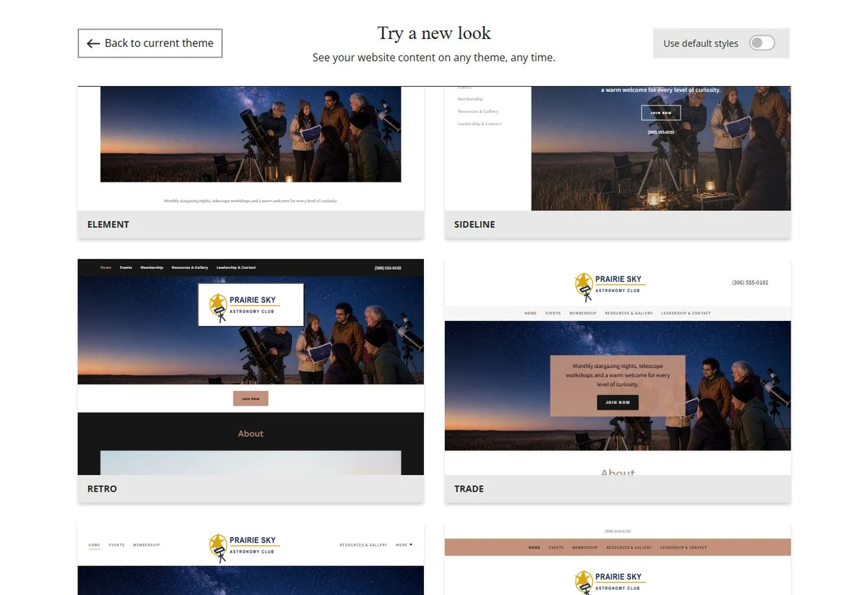
Task: Click Join Now button in Trade preview
Action: (618, 402)
